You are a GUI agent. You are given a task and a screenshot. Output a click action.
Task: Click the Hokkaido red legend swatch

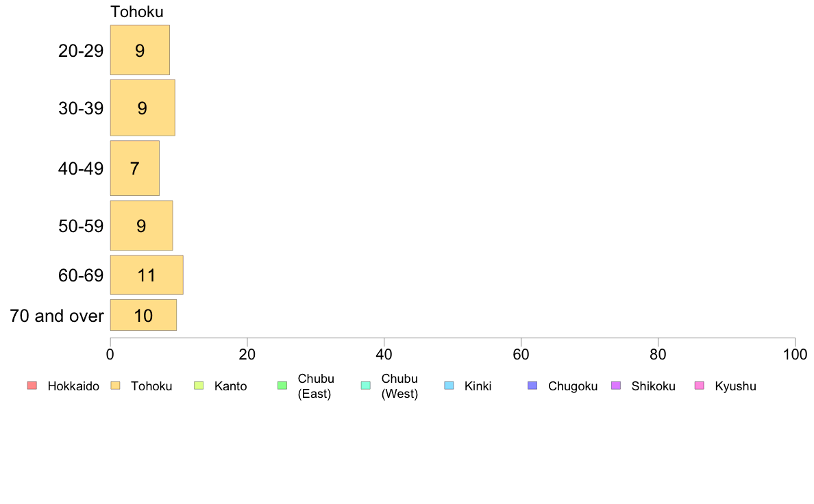pos(32,386)
